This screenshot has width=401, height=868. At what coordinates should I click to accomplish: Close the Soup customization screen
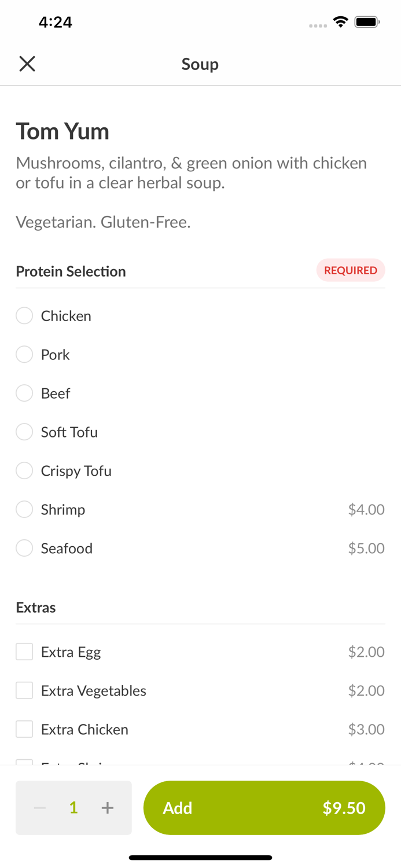click(x=27, y=64)
